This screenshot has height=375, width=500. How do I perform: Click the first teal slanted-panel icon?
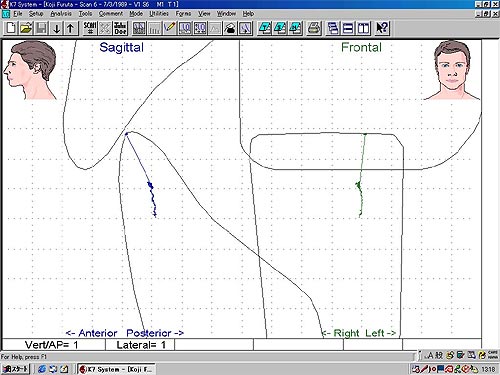point(265,28)
